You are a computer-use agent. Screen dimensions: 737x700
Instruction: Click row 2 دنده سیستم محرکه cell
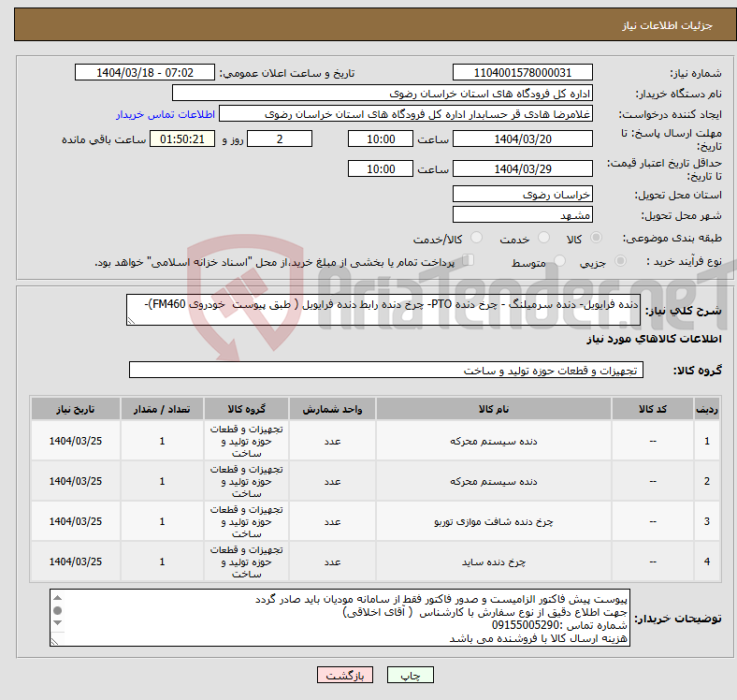(494, 481)
